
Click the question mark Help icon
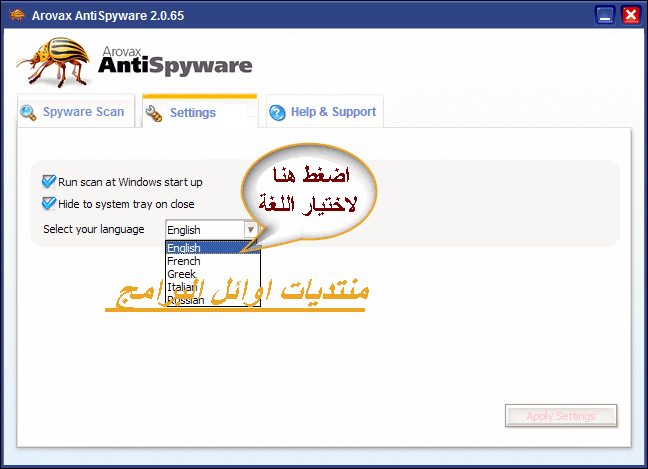pos(277,113)
